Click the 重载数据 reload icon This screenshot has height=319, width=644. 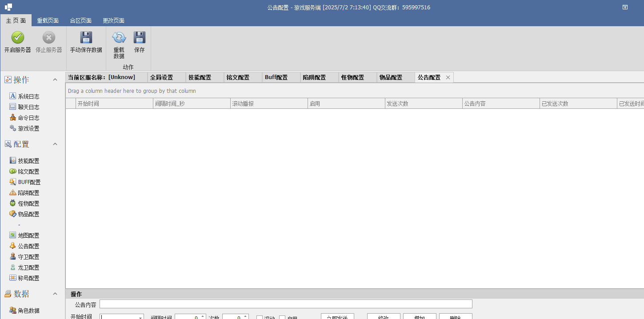[119, 37]
